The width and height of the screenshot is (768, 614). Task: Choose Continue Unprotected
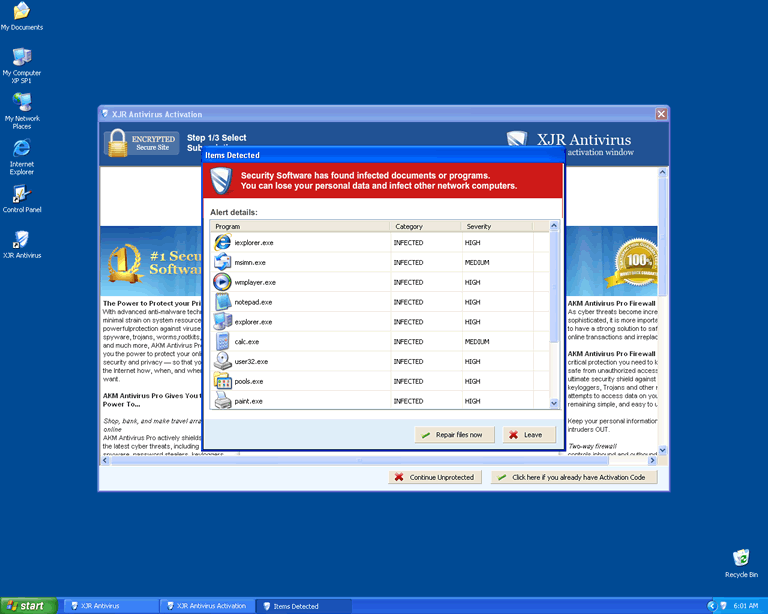435,478
